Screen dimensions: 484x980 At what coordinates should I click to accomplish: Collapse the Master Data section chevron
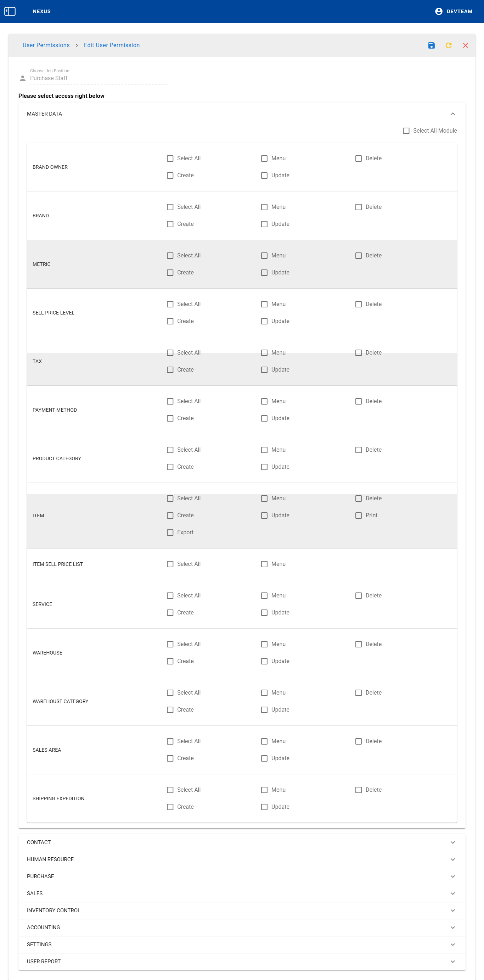point(452,114)
